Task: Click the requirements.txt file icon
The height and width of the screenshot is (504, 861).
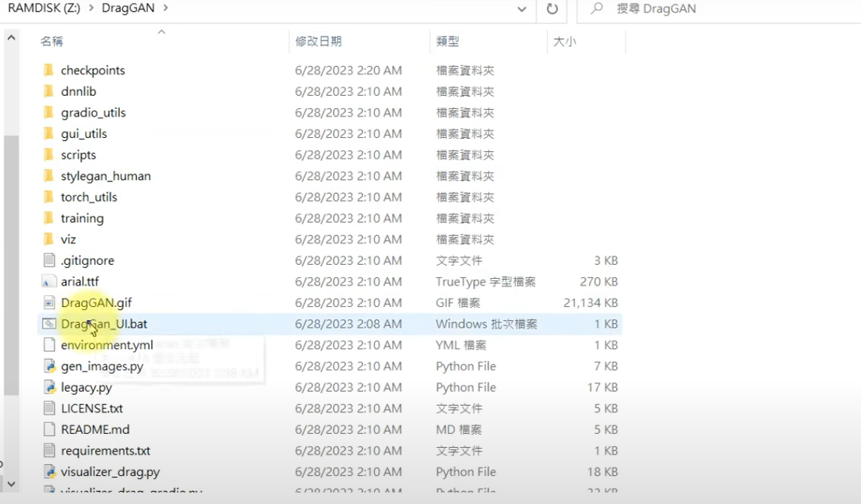Action: 49,451
